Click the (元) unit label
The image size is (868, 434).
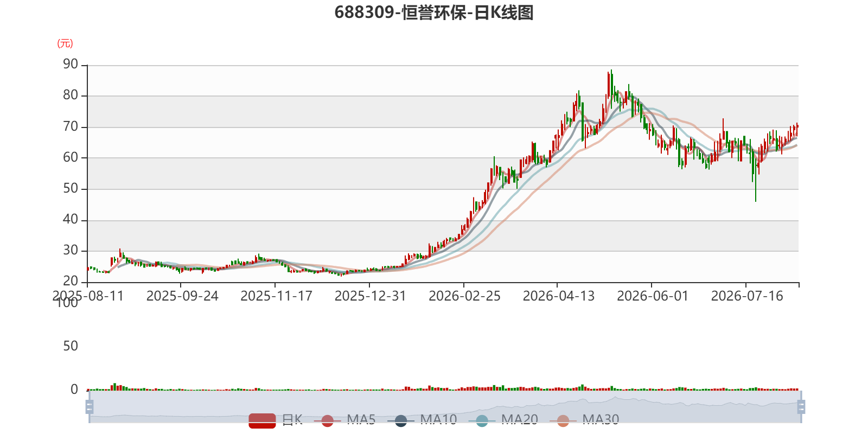point(65,43)
